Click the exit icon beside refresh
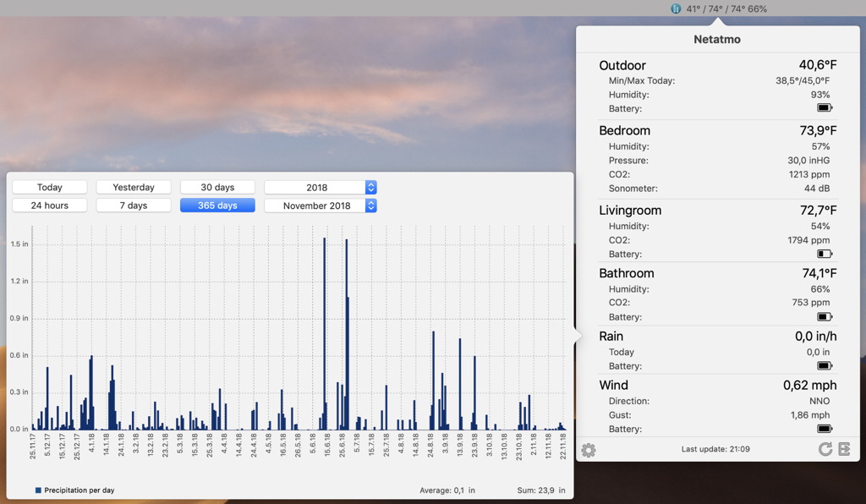Image resolution: width=866 pixels, height=504 pixels. 845,449
